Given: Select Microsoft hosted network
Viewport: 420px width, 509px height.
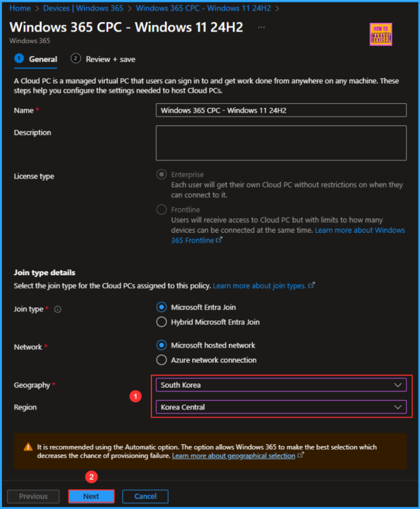Looking at the screenshot, I should [162, 345].
